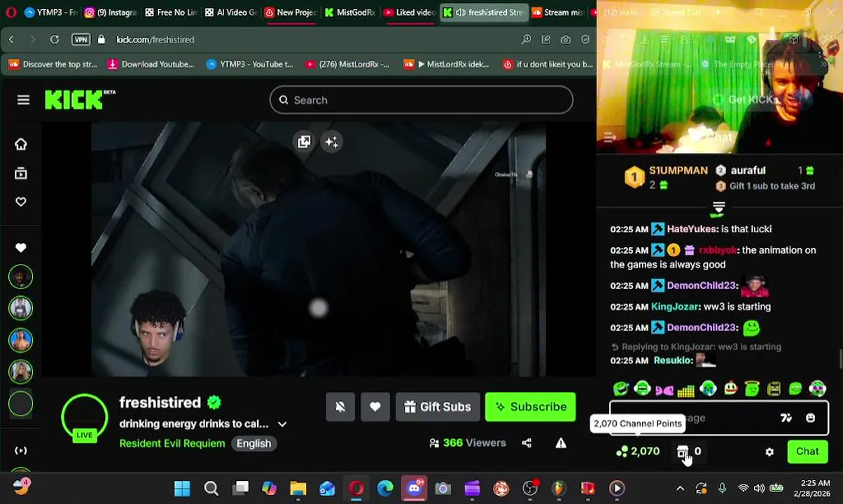843x504 pixels.
Task: Expand the gift leaderboard arrow
Action: pos(718,208)
